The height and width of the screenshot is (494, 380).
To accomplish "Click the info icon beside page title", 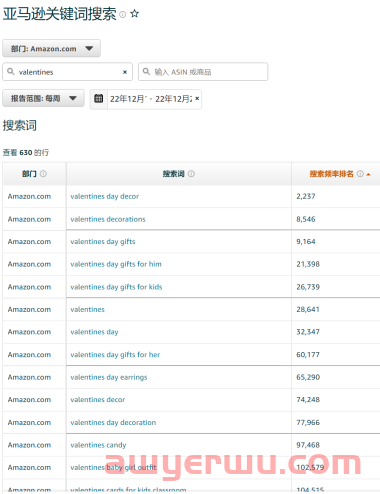I will pos(123,14).
